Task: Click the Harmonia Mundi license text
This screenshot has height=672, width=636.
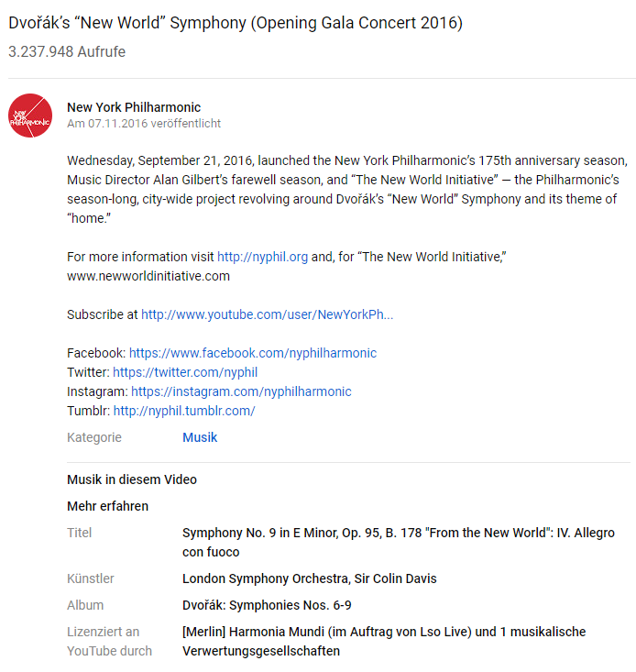Action: point(384,642)
